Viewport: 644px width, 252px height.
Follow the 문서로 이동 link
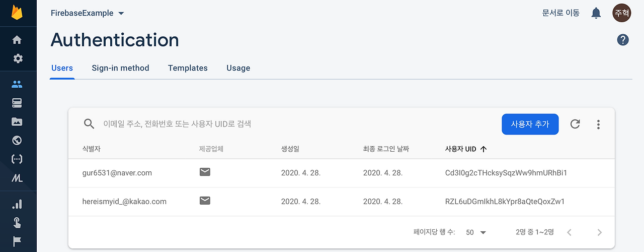[x=560, y=13]
